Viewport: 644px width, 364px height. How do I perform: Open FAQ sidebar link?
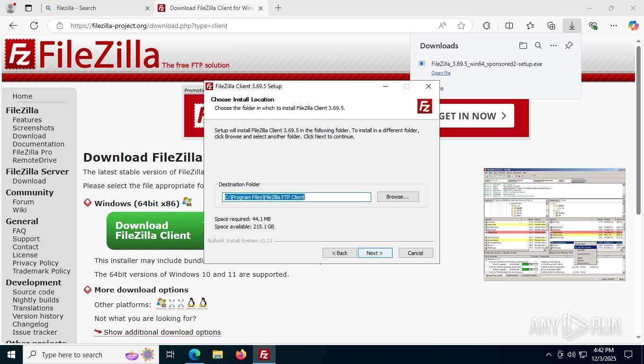pyautogui.click(x=19, y=231)
